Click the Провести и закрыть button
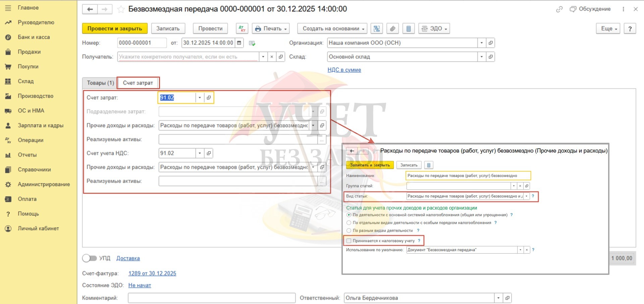 115,28
